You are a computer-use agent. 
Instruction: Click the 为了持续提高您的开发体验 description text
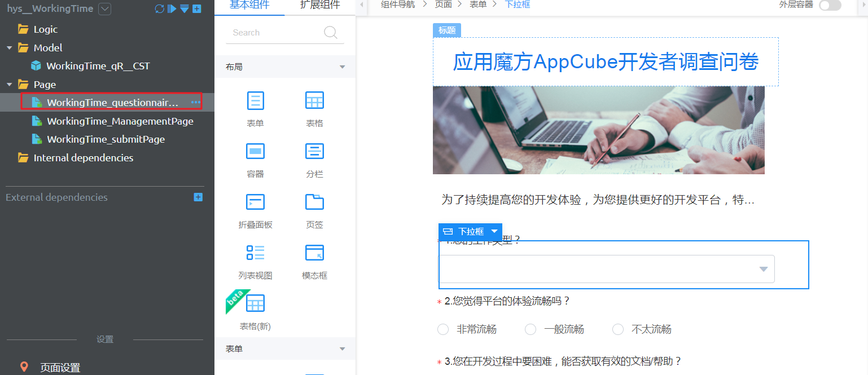(598, 200)
